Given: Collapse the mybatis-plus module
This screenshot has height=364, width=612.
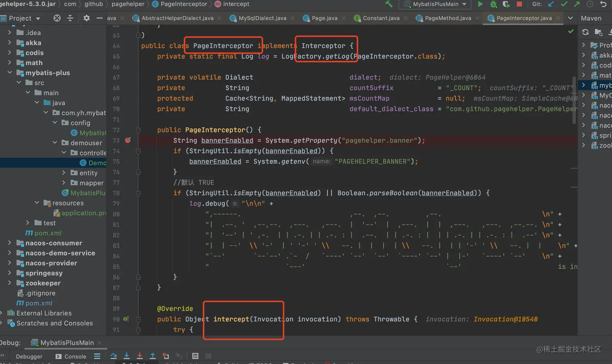Looking at the screenshot, I should tap(9, 72).
